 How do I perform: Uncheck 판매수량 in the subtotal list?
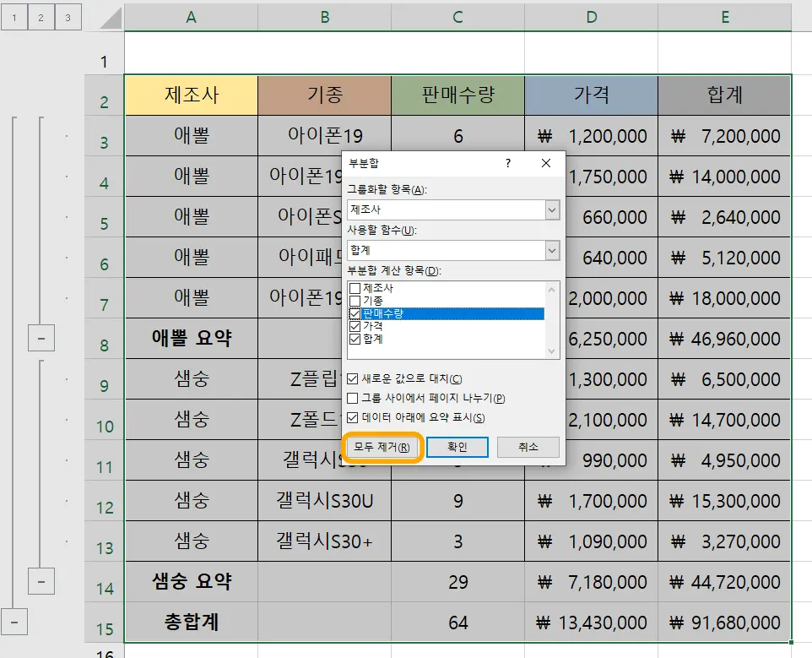click(x=355, y=313)
